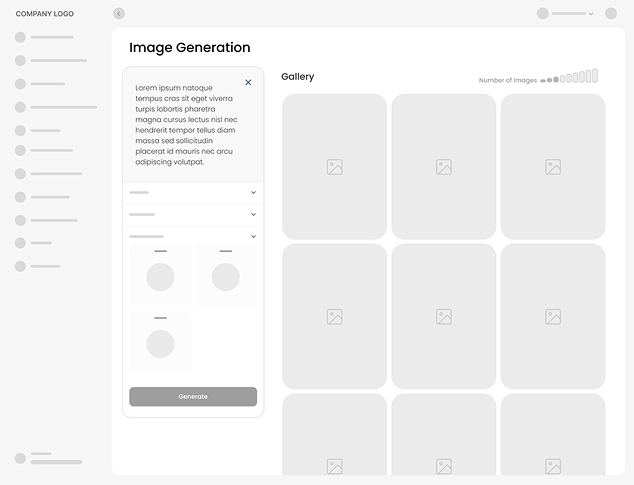
Task: Click the last sidebar menu circle icon
Action: [x=20, y=266]
